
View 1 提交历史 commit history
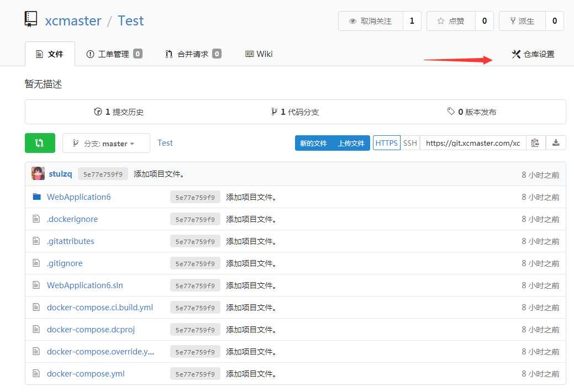pyautogui.click(x=119, y=112)
